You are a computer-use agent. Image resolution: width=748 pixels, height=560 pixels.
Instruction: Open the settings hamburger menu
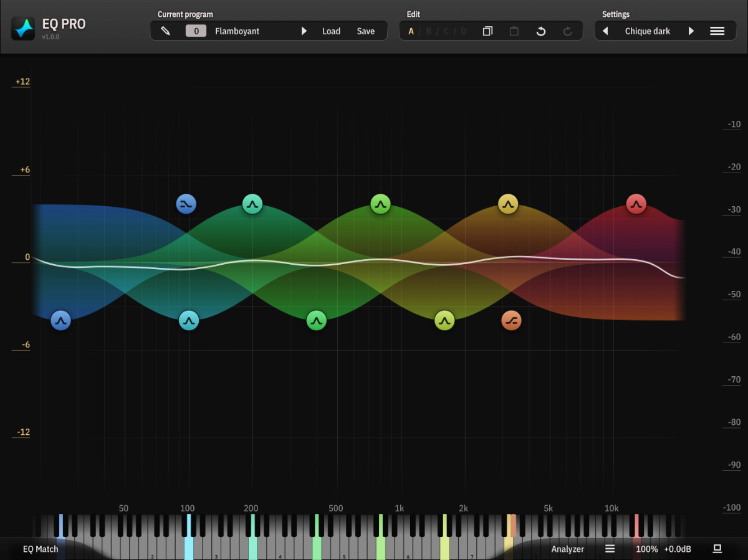(x=717, y=31)
